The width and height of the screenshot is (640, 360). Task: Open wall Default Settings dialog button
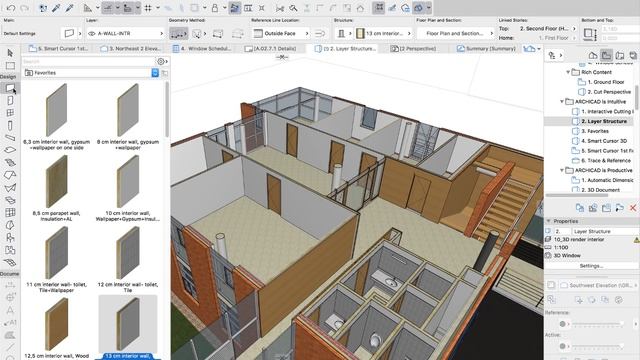click(x=69, y=33)
